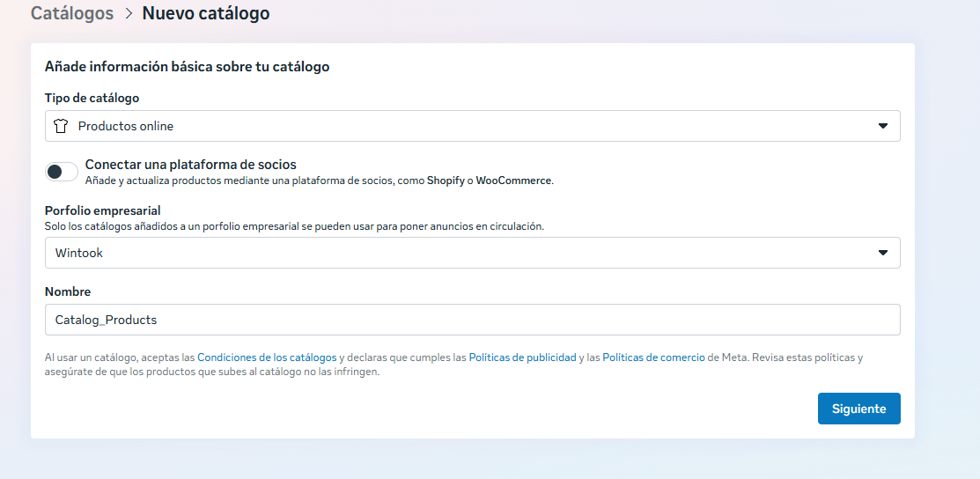
Task: Go back to Catálogos via breadcrumb
Action: [72, 13]
